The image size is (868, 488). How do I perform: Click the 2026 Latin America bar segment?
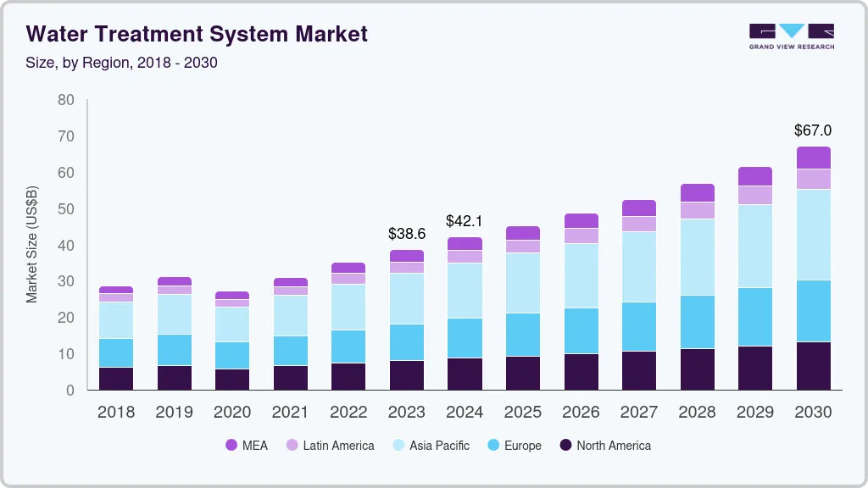[581, 236]
